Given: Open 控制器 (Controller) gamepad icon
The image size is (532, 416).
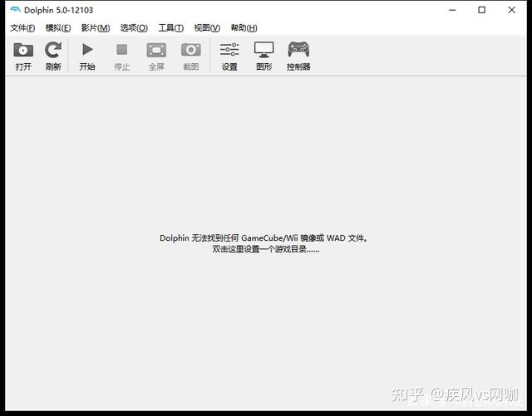Looking at the screenshot, I should click(298, 50).
